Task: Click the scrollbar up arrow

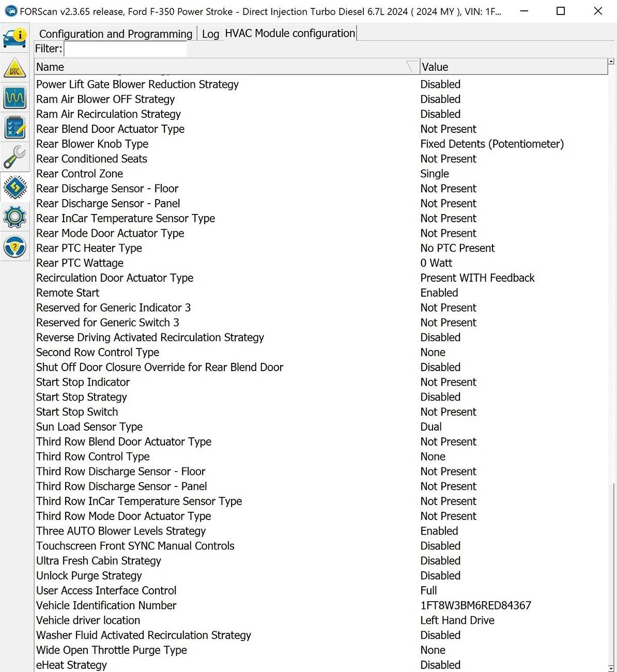Action: click(611, 62)
